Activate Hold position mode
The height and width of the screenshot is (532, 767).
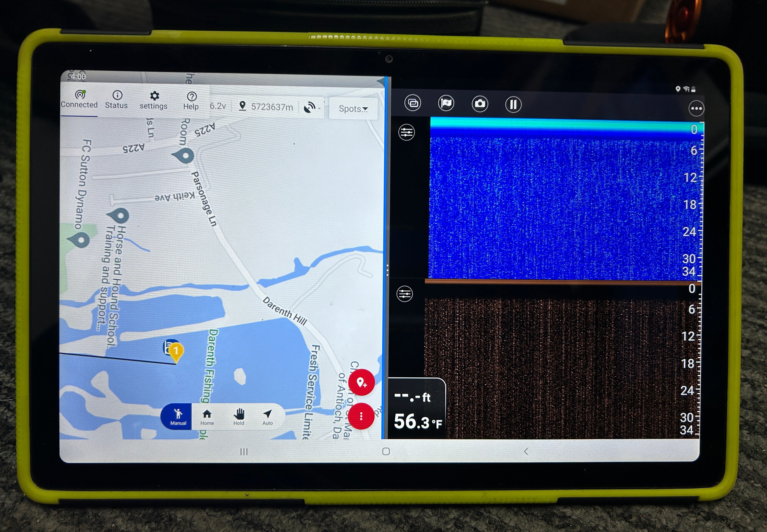[239, 417]
